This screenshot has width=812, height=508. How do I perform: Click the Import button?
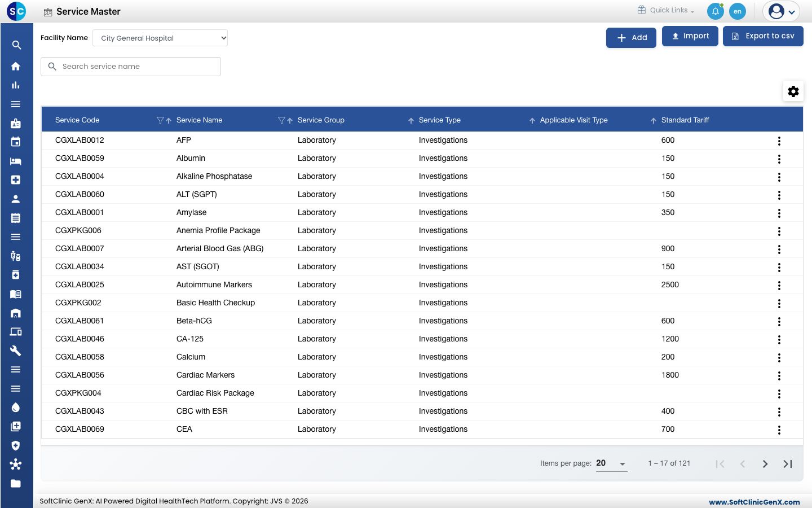point(690,36)
